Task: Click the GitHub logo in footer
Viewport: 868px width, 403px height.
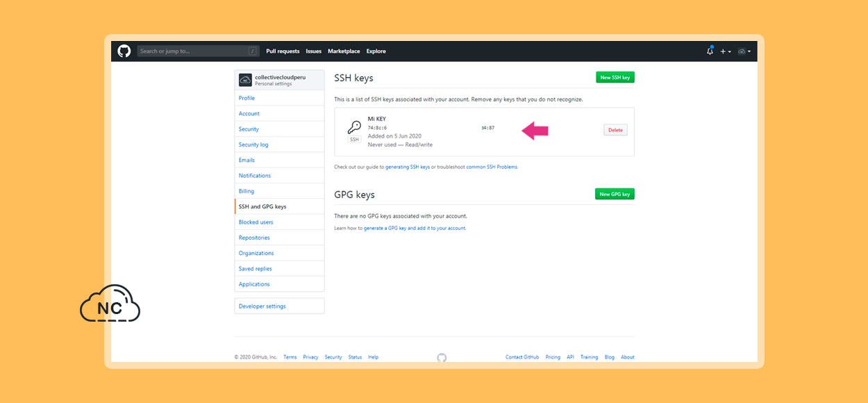Action: pos(442,358)
